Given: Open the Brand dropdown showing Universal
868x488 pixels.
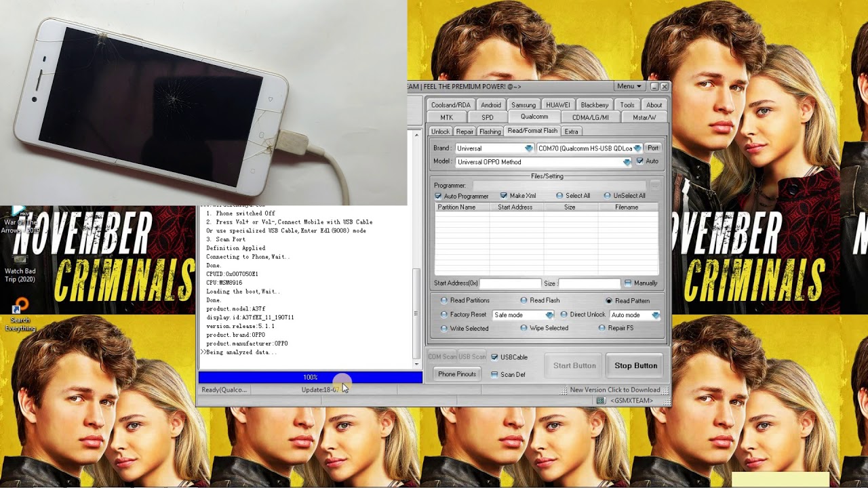Looking at the screenshot, I should click(x=494, y=148).
